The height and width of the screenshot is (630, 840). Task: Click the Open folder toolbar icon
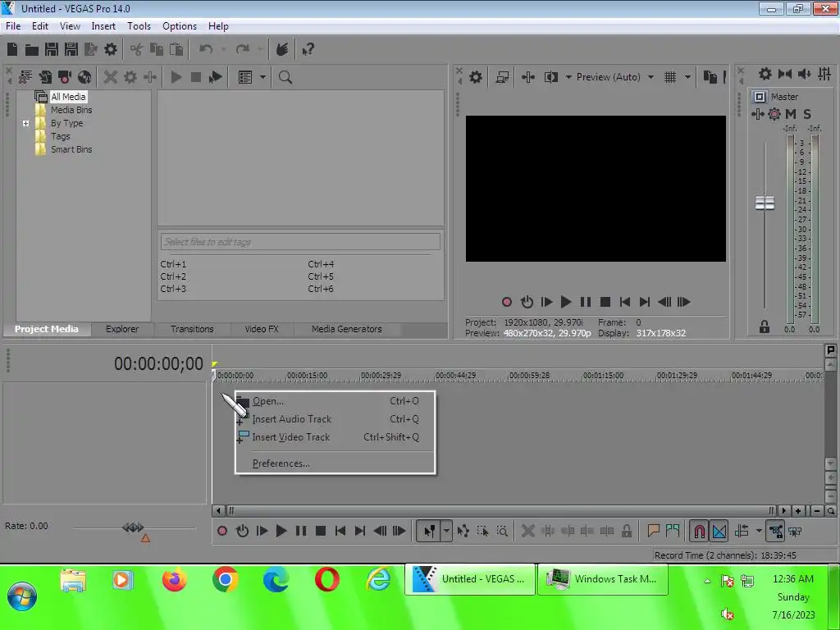32,50
